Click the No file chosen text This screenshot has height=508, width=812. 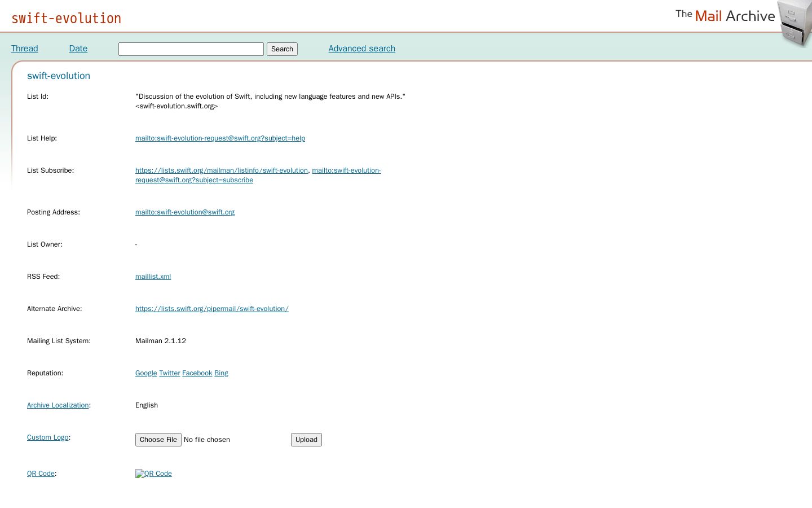[207, 440]
